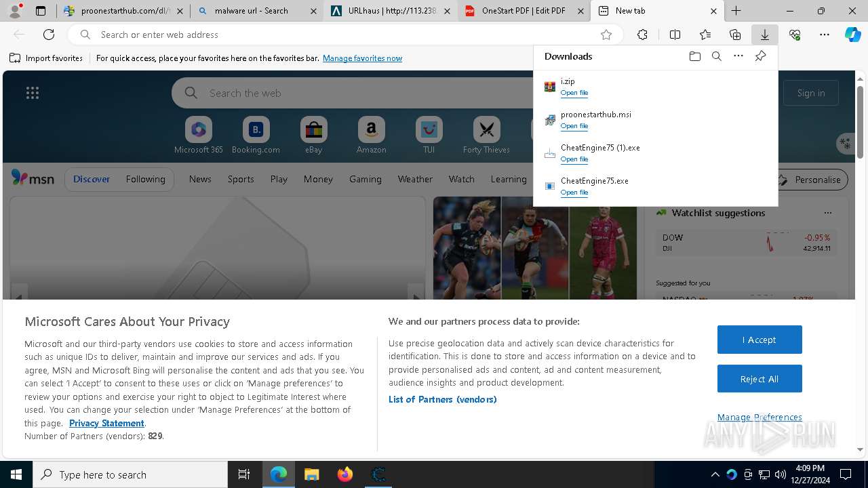
Task: Select the Discover feed tab
Action: point(92,179)
